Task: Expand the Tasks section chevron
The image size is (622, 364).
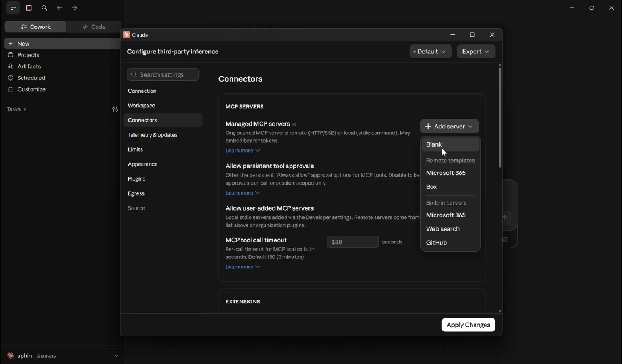Action: tap(24, 109)
